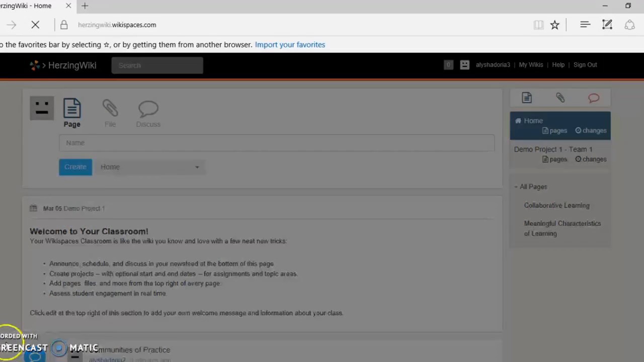Open the user avatar in the create panel
Screen dimensions: 644x362
click(42, 108)
